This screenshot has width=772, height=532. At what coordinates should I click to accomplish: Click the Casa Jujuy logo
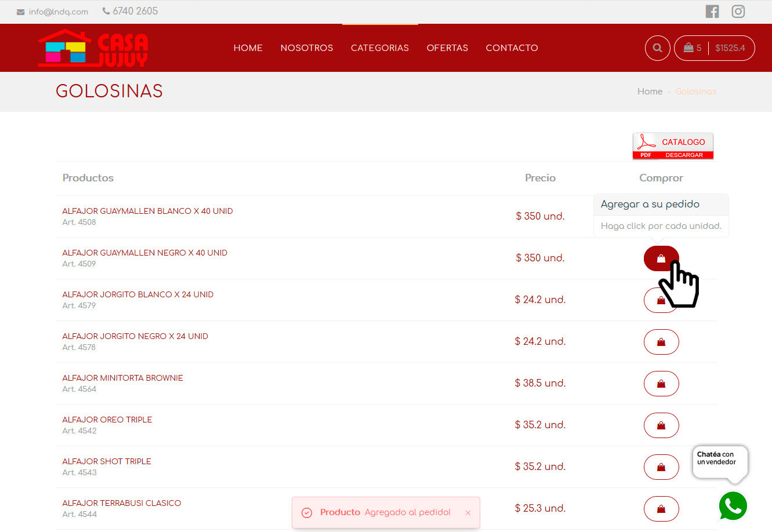pyautogui.click(x=93, y=48)
